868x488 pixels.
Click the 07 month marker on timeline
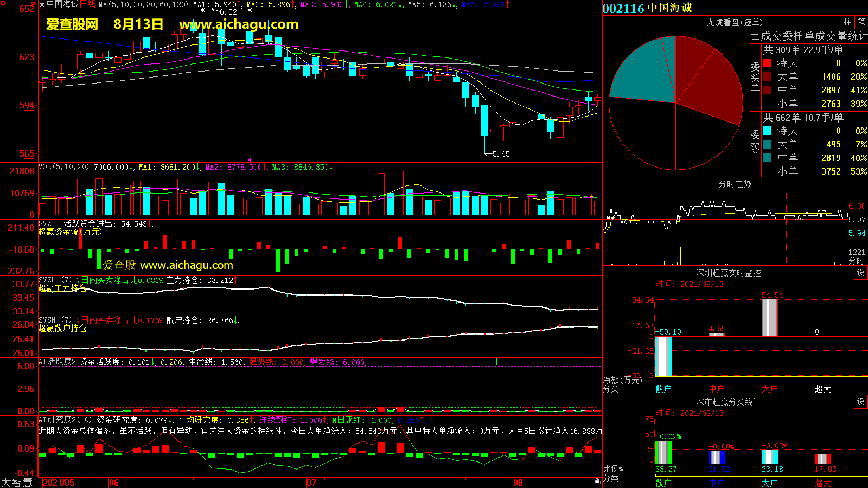pos(311,483)
